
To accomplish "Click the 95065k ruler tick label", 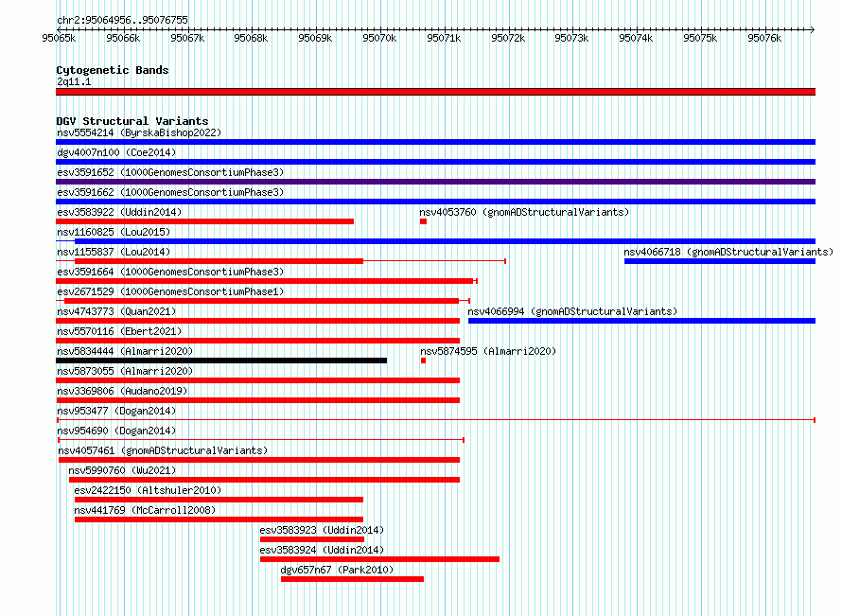I will [59, 38].
